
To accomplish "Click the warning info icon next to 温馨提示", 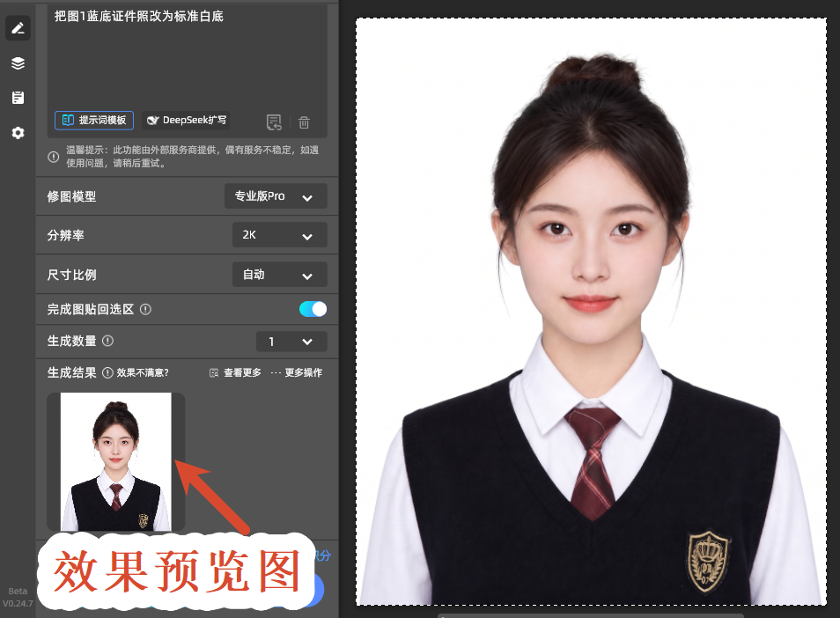I will (53, 157).
